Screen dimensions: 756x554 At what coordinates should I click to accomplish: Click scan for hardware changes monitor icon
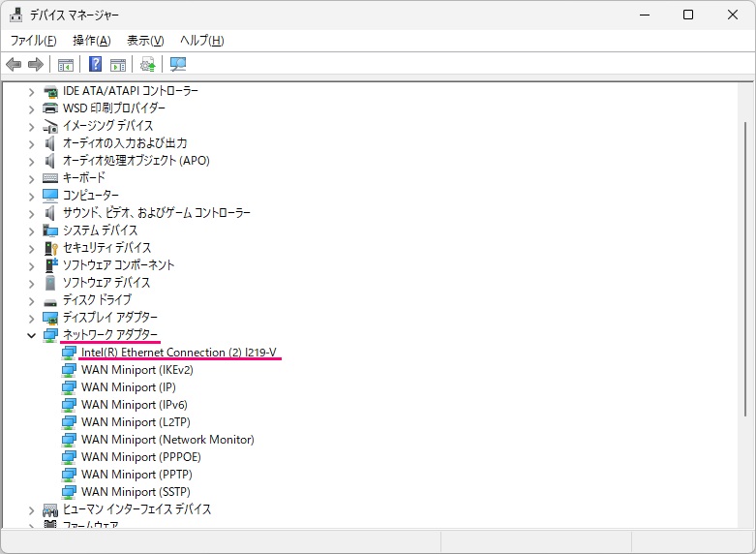click(178, 65)
